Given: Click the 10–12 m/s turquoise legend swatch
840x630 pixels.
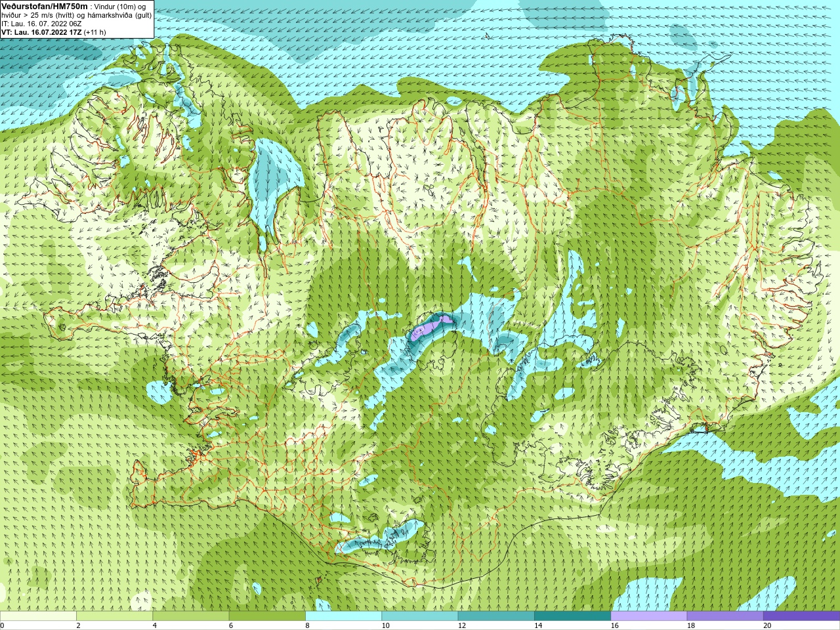Looking at the screenshot, I should [420, 616].
